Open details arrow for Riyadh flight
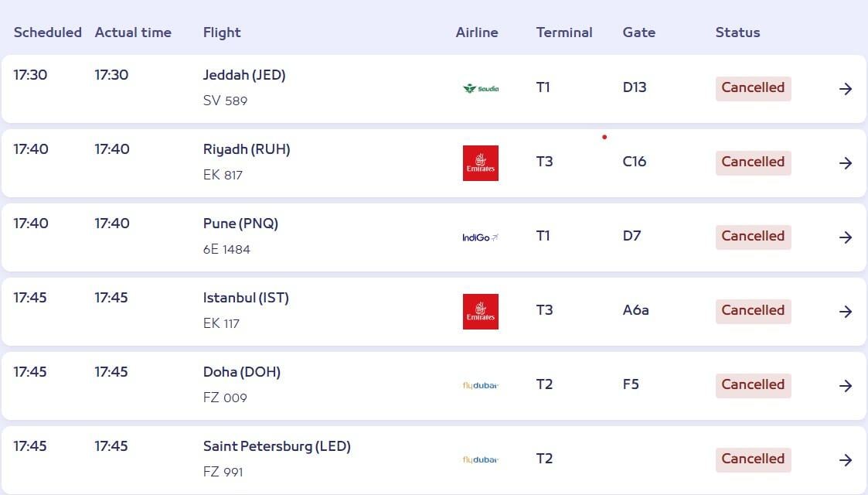Screen dimensions: 868x495 (x=846, y=163)
